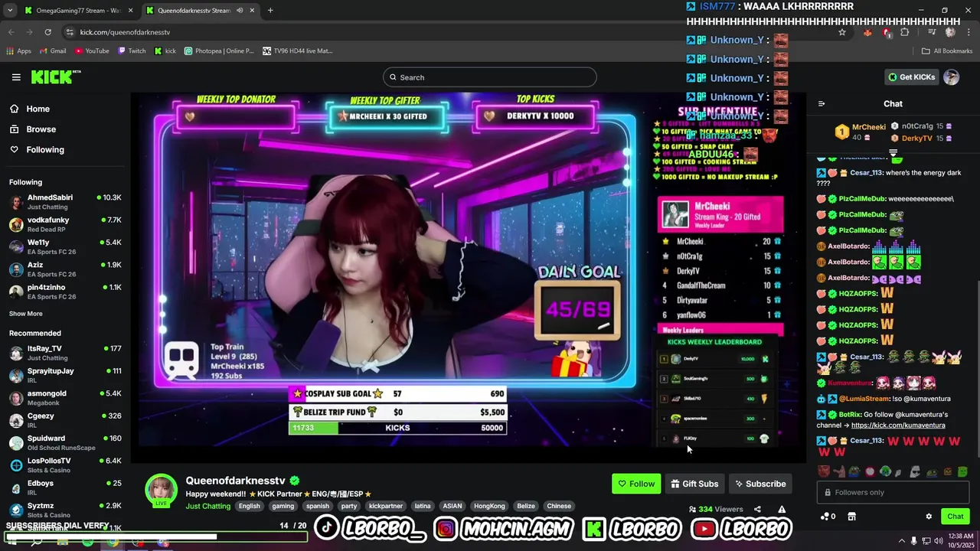The height and width of the screenshot is (551, 980).
Task: Open We1ly channel in the sidebar
Action: click(x=65, y=246)
